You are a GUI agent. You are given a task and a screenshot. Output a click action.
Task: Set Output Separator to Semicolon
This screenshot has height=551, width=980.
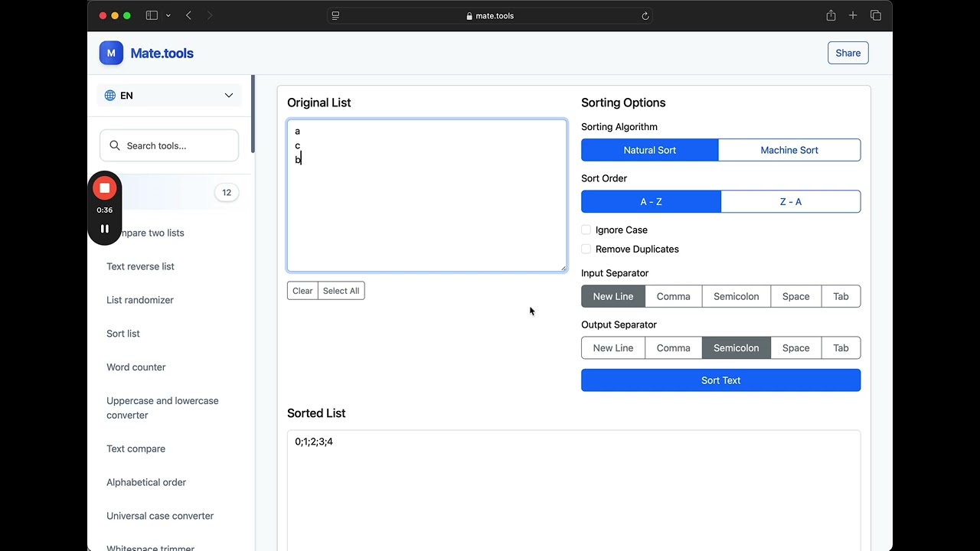737,347
